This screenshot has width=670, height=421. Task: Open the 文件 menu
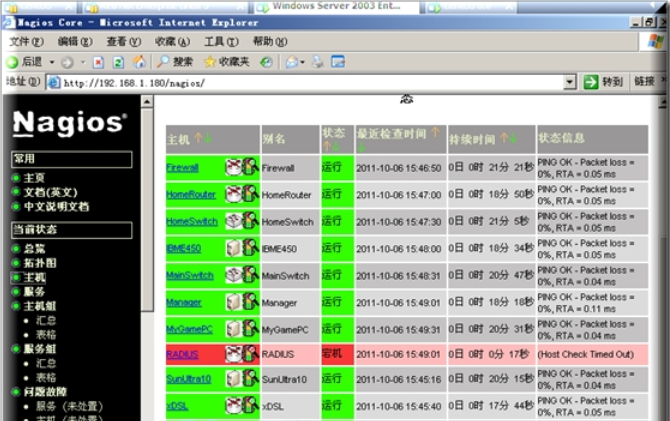coord(26,41)
